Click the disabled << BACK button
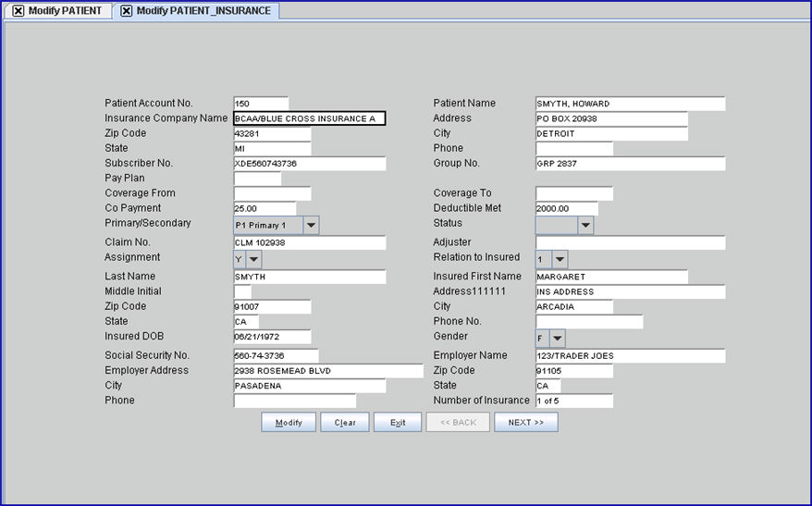812x506 pixels. [458, 422]
